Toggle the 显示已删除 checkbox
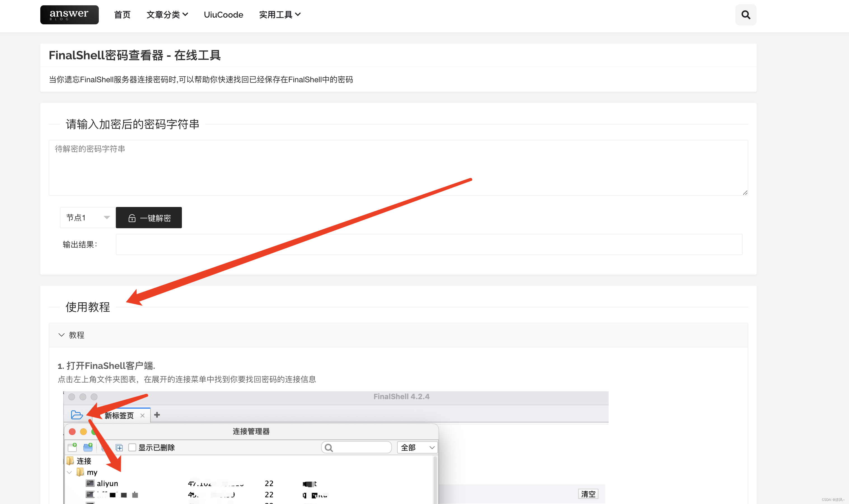849x504 pixels. click(x=132, y=447)
